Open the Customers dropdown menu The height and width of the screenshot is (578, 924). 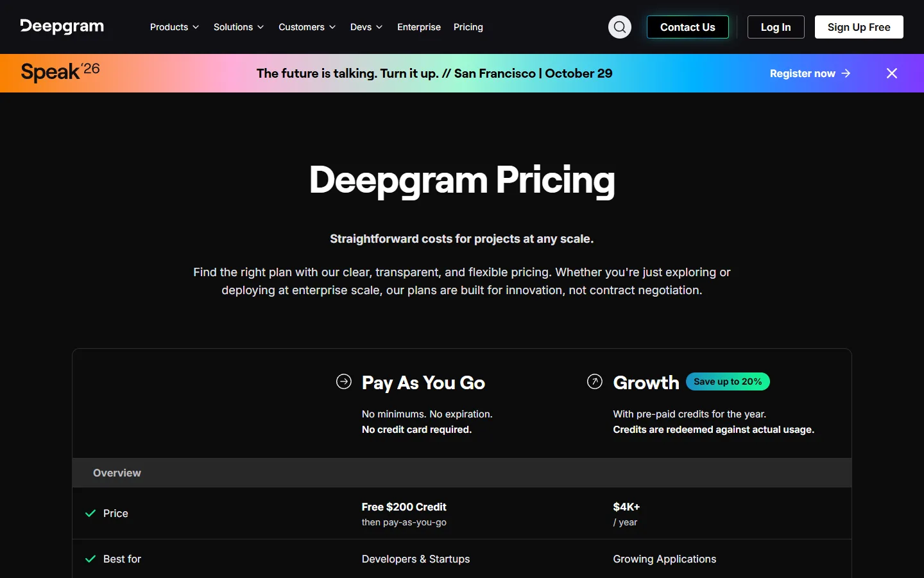click(307, 27)
